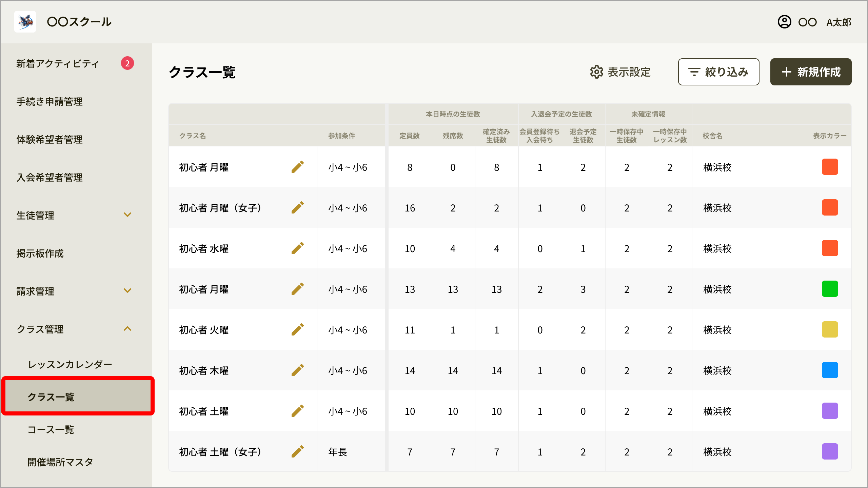This screenshot has width=868, height=488.
Task: Select 入会希望者管理 in sidebar
Action: click(50, 178)
